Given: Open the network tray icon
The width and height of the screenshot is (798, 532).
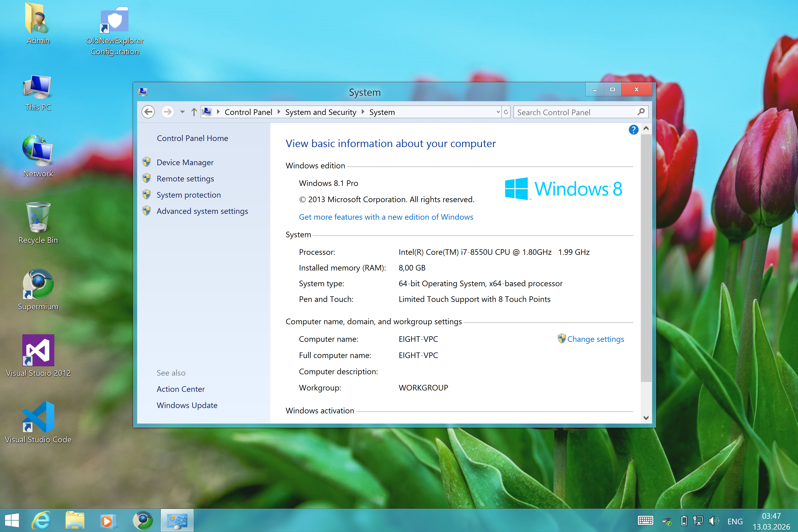Looking at the screenshot, I should click(698, 521).
